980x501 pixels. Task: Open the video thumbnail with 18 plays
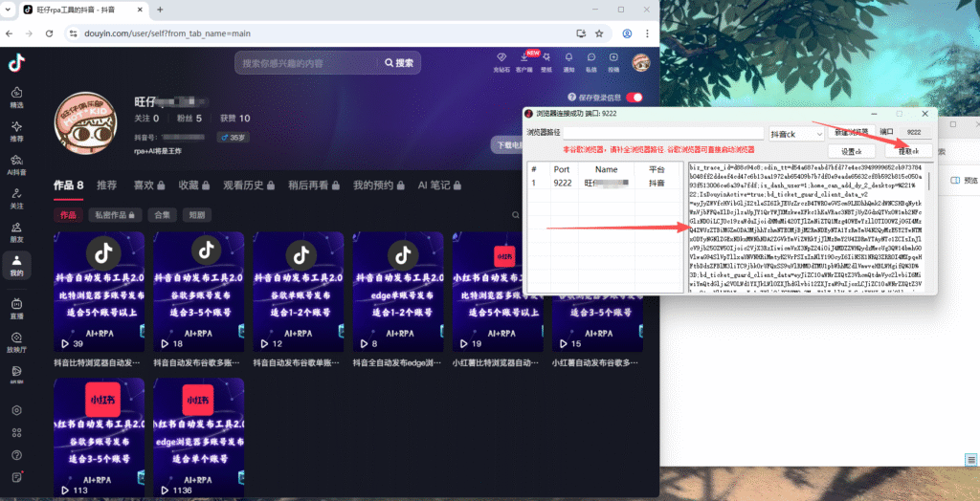click(x=199, y=292)
